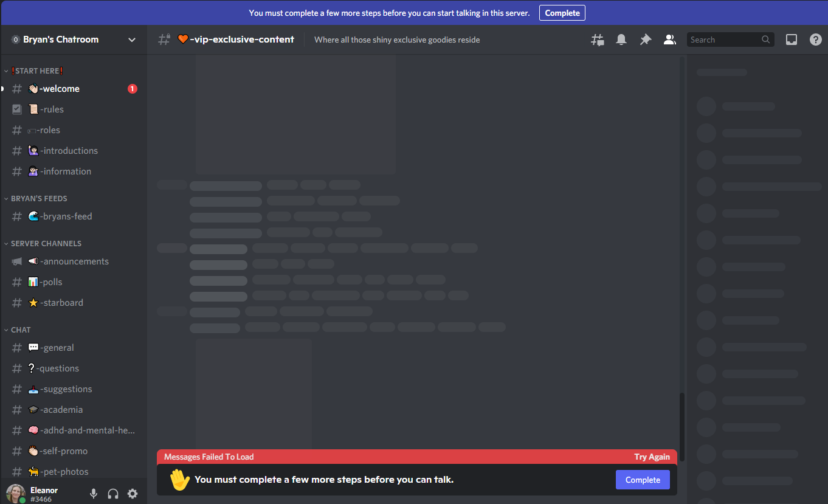Open User Settings gear icon
Screen dimensions: 828x504
[133, 494]
